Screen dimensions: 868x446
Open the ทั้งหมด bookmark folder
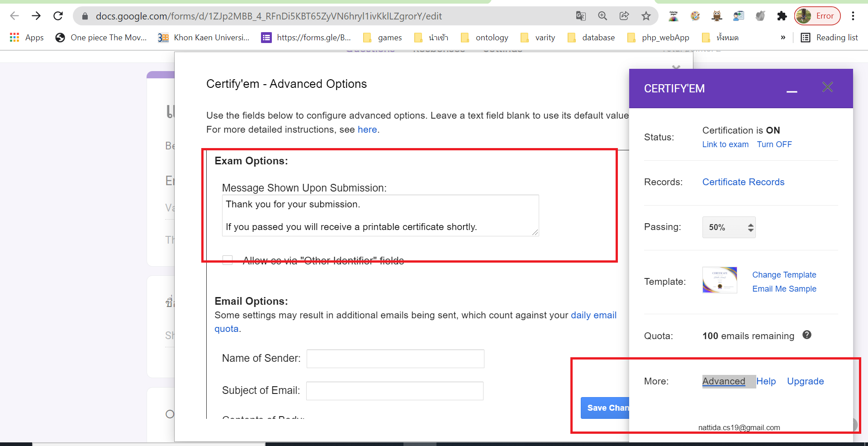pos(720,38)
